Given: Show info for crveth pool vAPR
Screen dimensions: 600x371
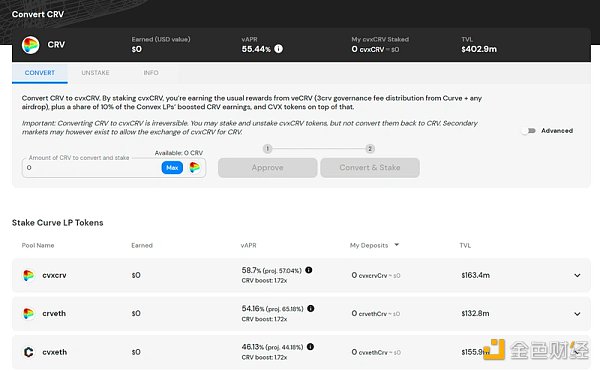Looking at the screenshot, I should pos(311,308).
